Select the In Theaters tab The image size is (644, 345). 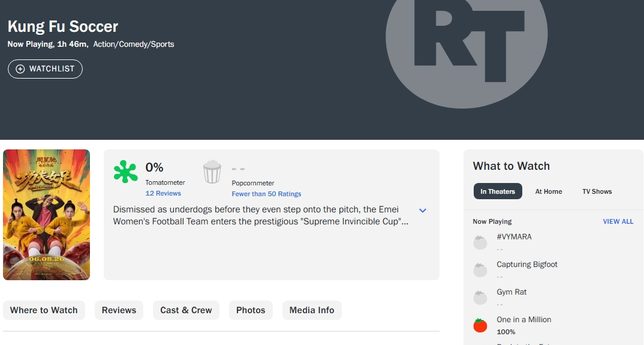[x=498, y=191]
